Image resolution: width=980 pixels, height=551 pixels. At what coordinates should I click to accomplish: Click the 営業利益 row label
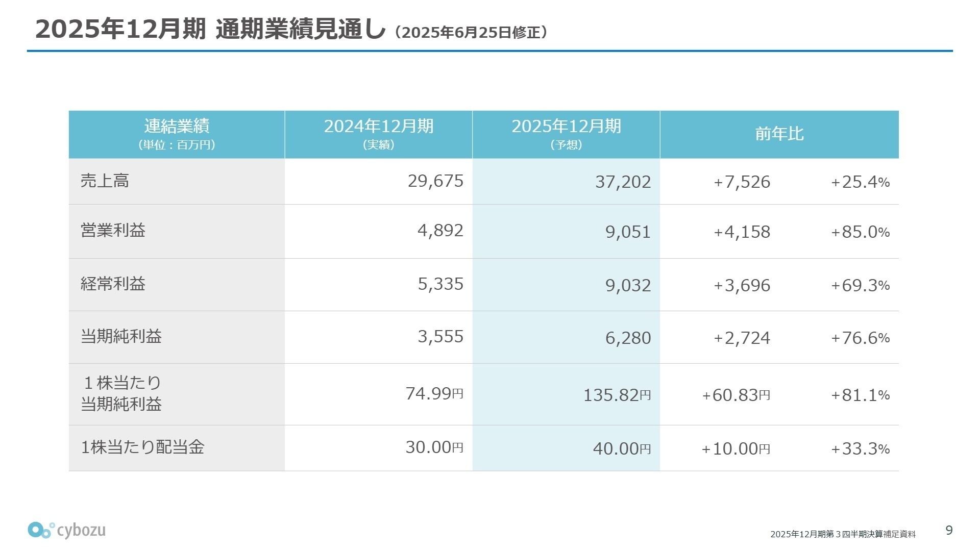tap(113, 231)
